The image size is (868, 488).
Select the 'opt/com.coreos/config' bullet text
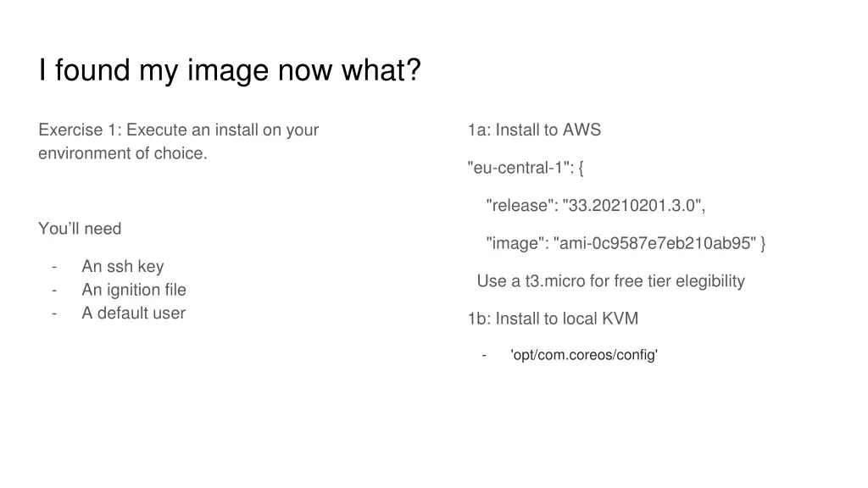pos(584,355)
